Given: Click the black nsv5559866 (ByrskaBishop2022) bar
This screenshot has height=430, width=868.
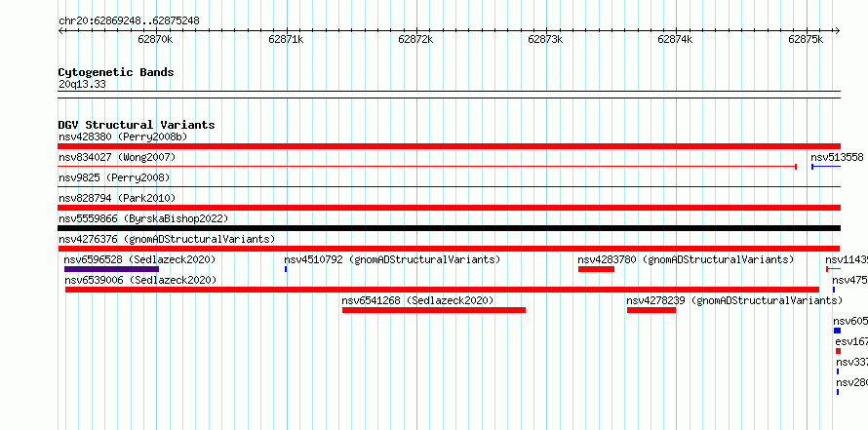Looking at the screenshot, I should (449, 228).
